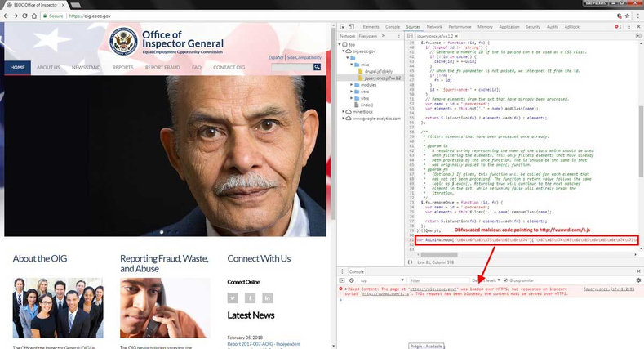
Task: Switch to the Performance tab
Action: 460,27
